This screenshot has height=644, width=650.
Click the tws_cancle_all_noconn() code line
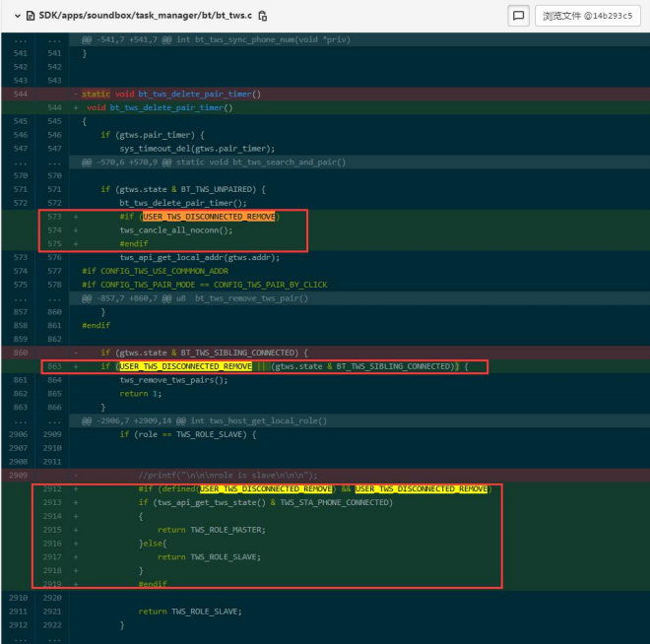[176, 230]
